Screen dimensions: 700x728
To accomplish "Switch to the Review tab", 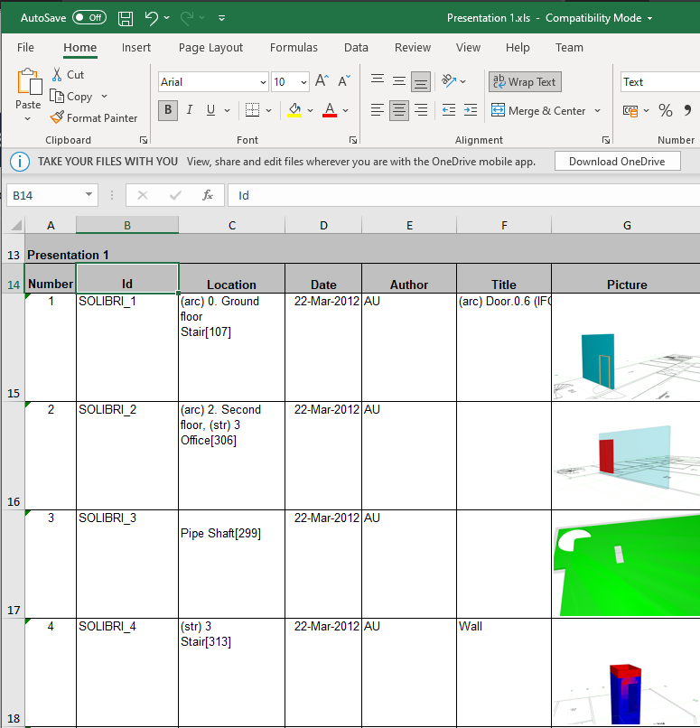I will click(x=413, y=47).
